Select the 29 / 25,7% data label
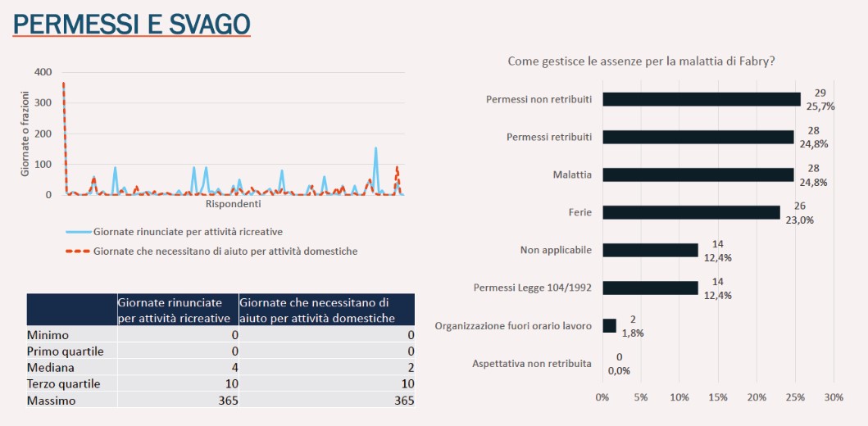Image resolution: width=868 pixels, height=426 pixels. (x=820, y=100)
